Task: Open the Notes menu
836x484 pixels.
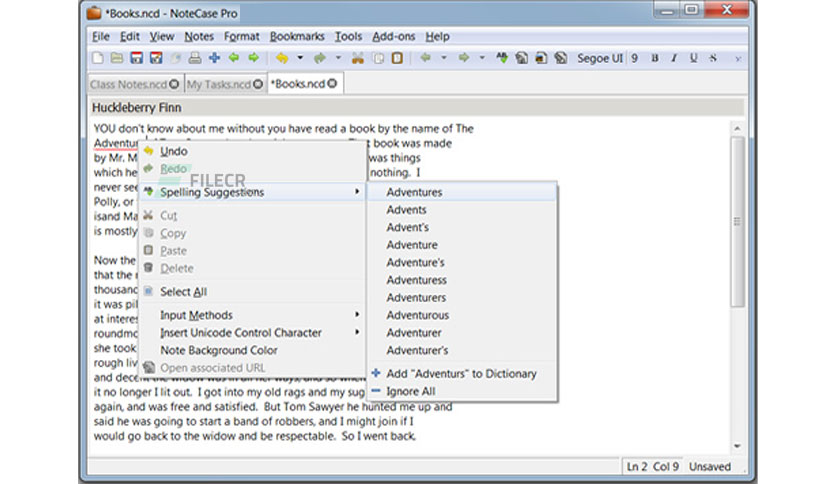Action: tap(199, 36)
